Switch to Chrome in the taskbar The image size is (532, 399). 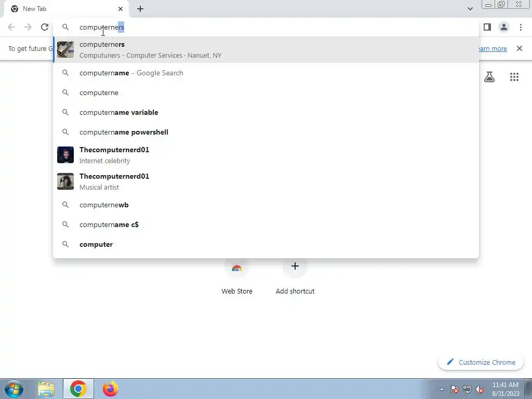[78, 389]
